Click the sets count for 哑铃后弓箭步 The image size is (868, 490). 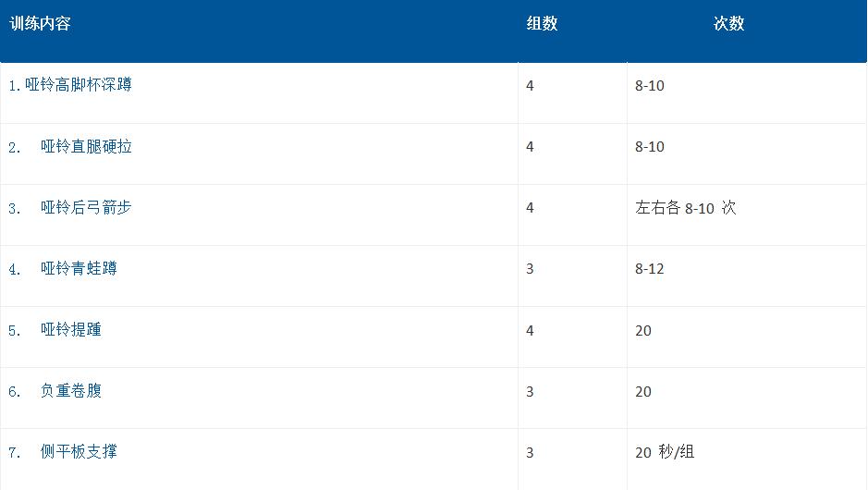[x=530, y=208]
